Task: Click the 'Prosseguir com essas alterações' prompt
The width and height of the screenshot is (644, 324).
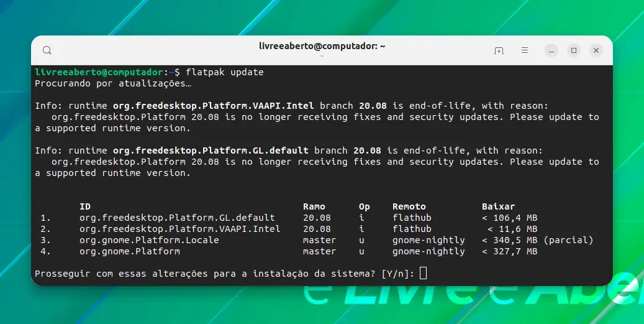Action: click(x=121, y=274)
